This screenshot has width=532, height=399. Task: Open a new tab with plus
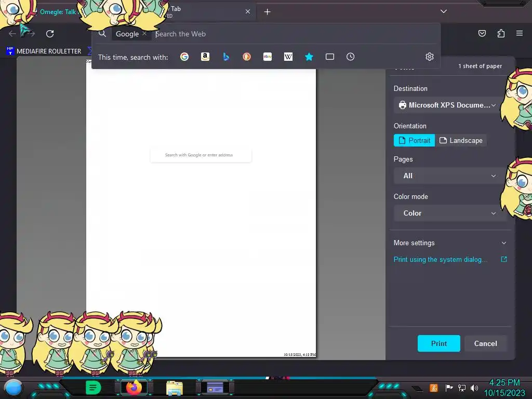click(268, 12)
